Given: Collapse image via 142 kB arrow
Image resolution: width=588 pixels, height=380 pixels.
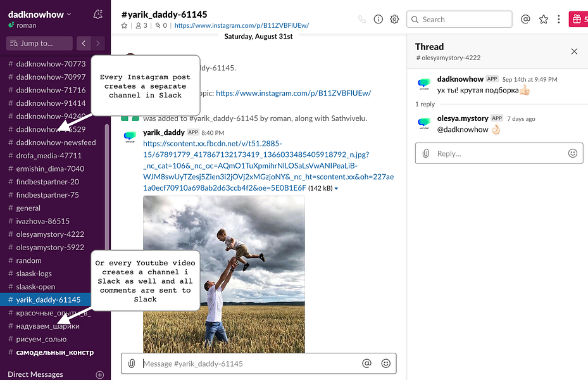Looking at the screenshot, I should tap(336, 189).
